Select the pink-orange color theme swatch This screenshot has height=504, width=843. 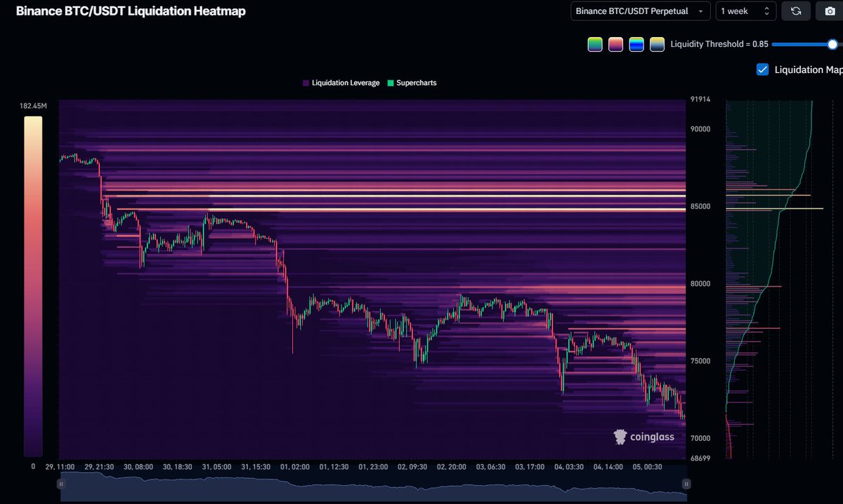(x=616, y=44)
